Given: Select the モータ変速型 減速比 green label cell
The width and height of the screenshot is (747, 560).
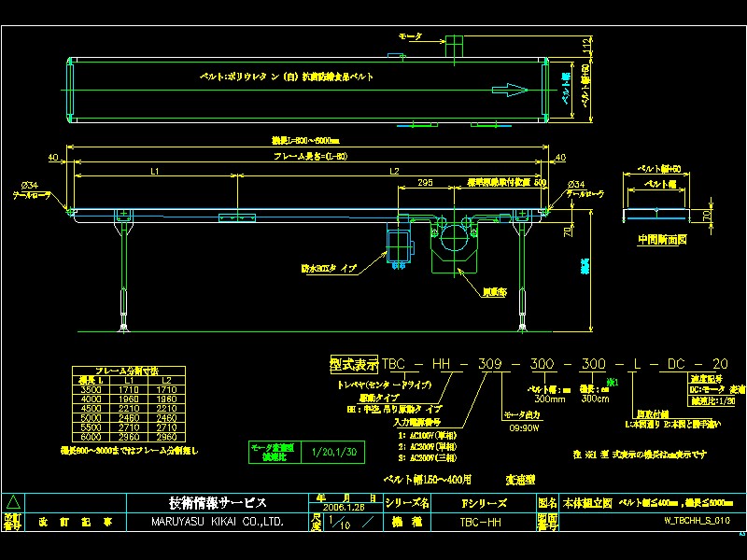Looking at the screenshot, I should click(275, 453).
